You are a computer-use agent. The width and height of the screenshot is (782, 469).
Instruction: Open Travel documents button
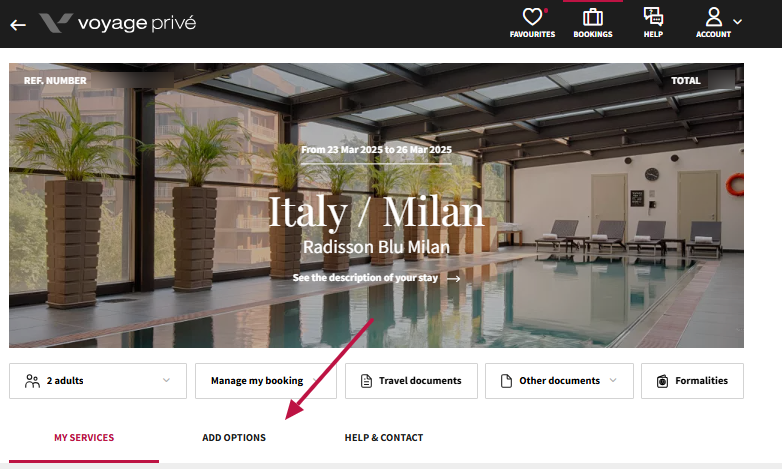pos(411,381)
